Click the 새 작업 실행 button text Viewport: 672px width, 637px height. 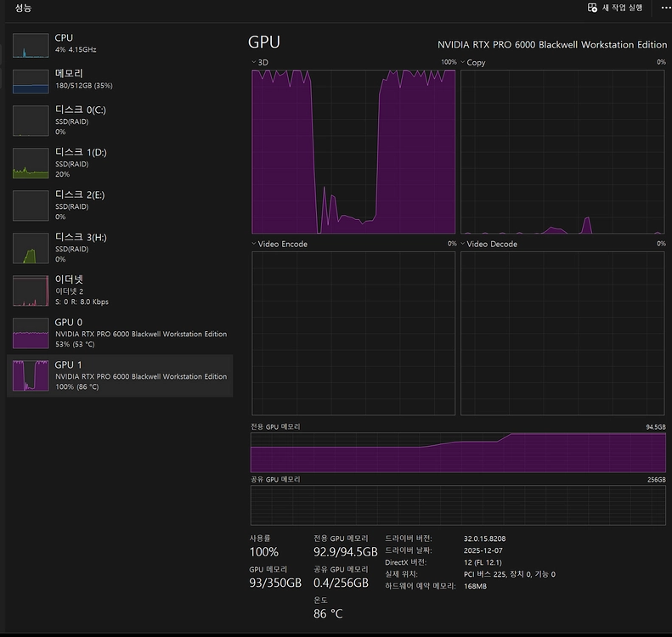tap(622, 8)
